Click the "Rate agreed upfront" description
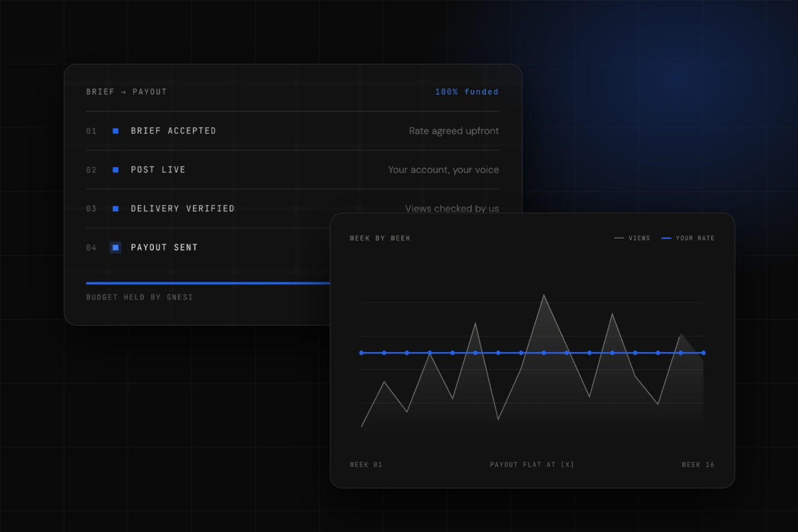798x532 pixels. pos(454,131)
